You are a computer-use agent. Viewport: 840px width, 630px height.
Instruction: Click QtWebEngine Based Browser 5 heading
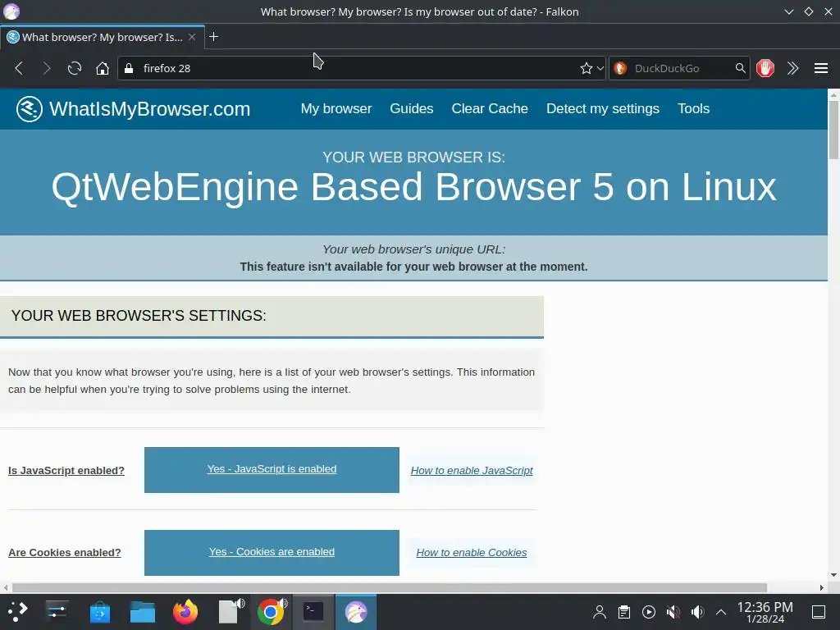pos(413,187)
